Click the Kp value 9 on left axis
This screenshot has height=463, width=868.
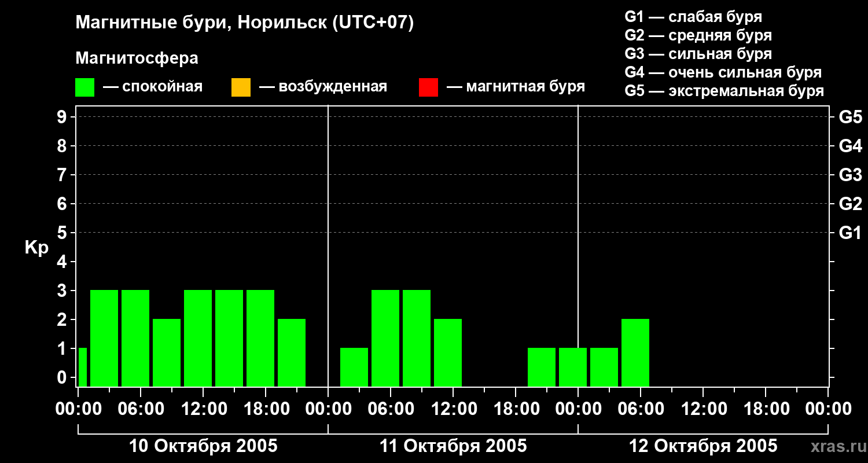coord(63,117)
